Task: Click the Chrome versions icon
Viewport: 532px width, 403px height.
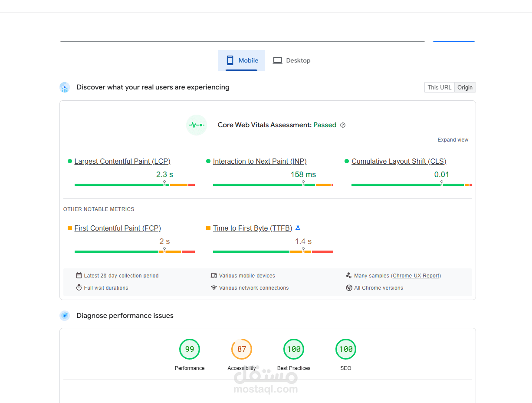Action: tap(349, 288)
